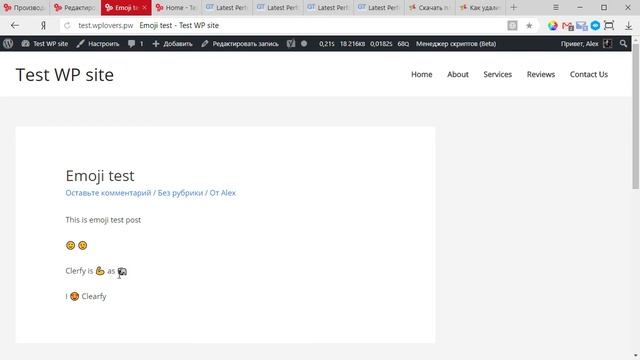Go to Reviews in site navigation
640x360 pixels.
541,74
